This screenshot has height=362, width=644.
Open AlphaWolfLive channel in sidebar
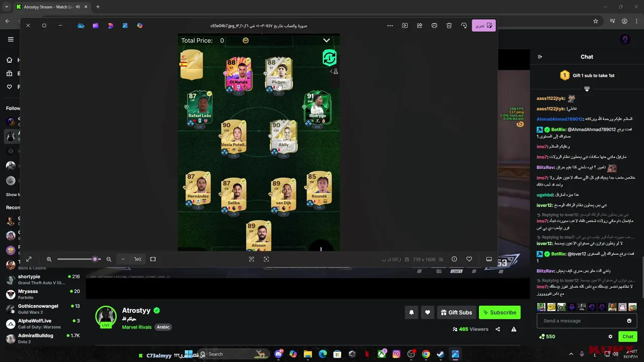coord(43,323)
